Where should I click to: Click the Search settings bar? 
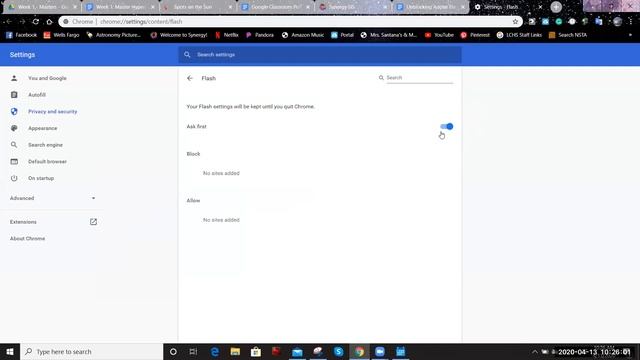pos(320,55)
